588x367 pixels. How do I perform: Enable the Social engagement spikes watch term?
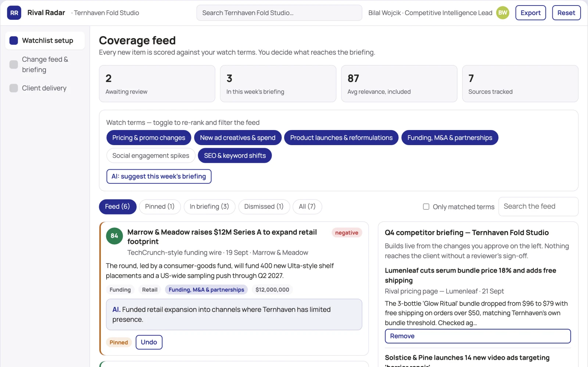pyautogui.click(x=151, y=156)
